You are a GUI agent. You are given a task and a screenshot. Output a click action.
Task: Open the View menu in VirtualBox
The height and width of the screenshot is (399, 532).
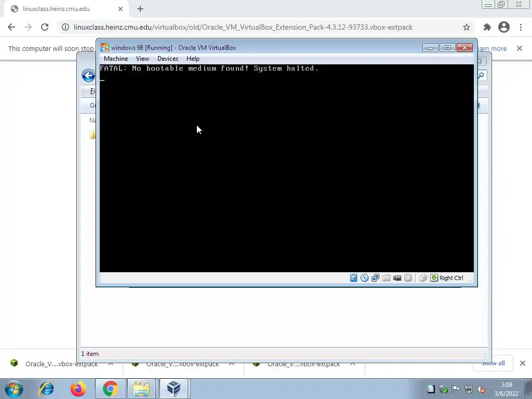pos(142,59)
